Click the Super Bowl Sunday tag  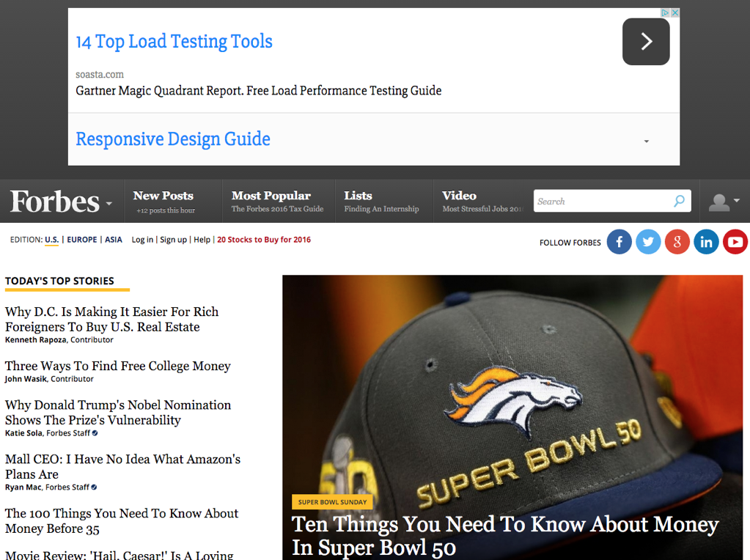(x=332, y=501)
